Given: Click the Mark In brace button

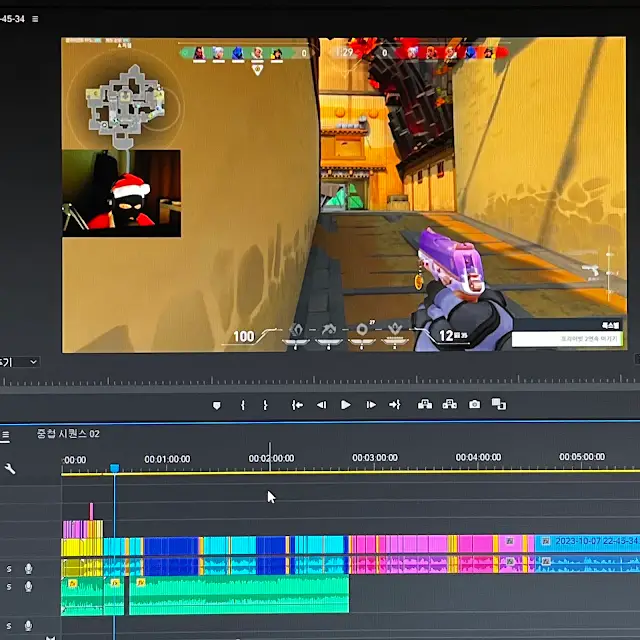Looking at the screenshot, I should click(243, 405).
